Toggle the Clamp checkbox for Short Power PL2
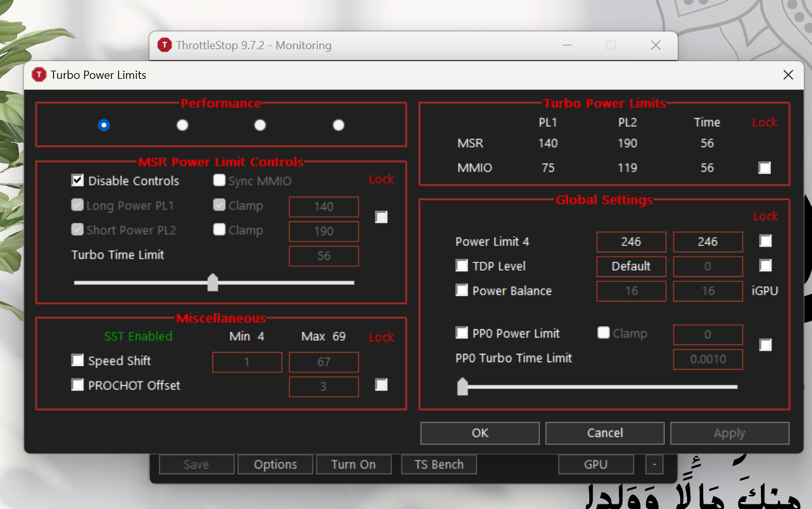 click(220, 230)
